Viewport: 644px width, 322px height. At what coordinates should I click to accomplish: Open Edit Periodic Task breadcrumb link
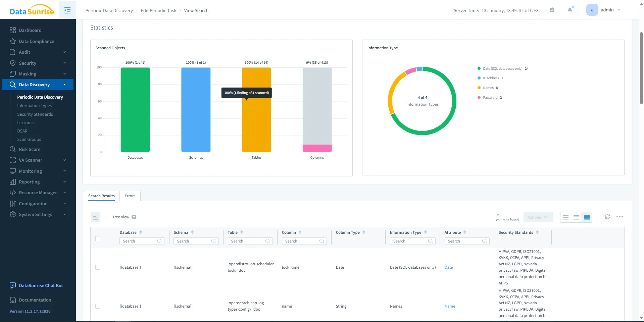(158, 10)
